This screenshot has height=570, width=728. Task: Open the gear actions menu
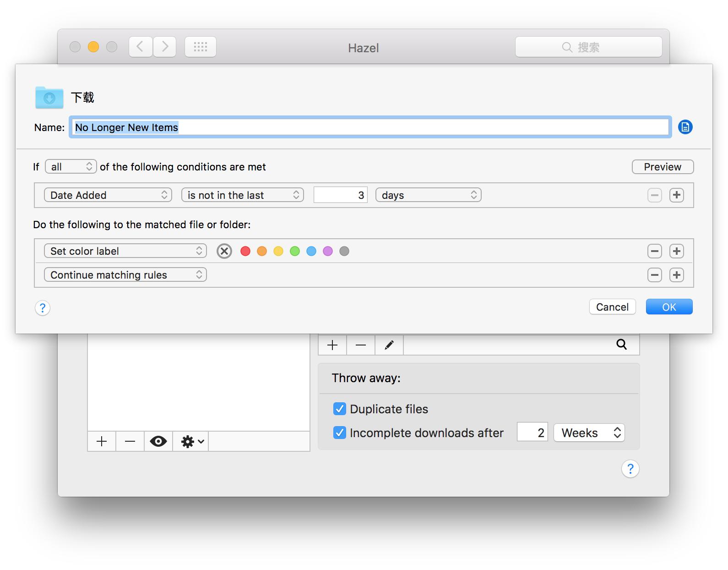coord(191,442)
